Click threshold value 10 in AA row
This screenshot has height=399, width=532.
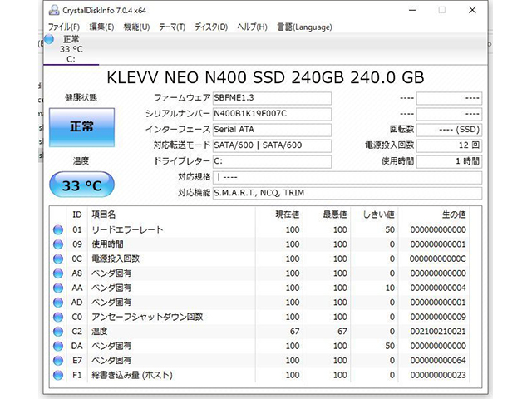click(x=390, y=288)
